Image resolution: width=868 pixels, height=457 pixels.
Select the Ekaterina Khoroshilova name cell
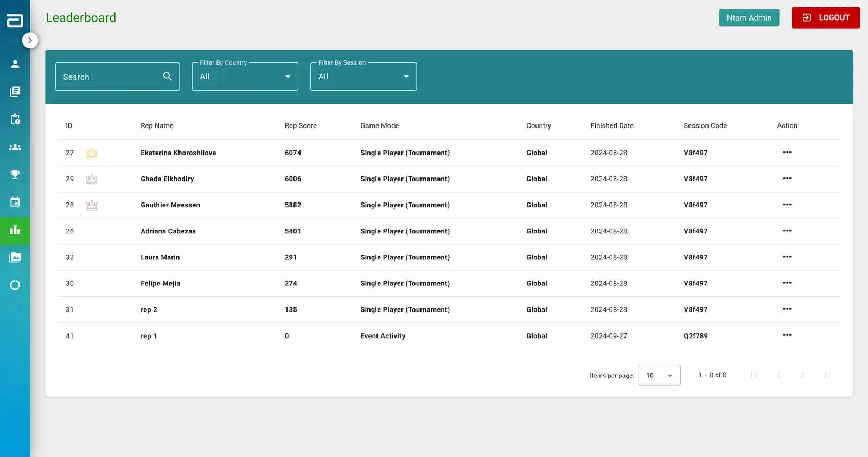coord(178,153)
